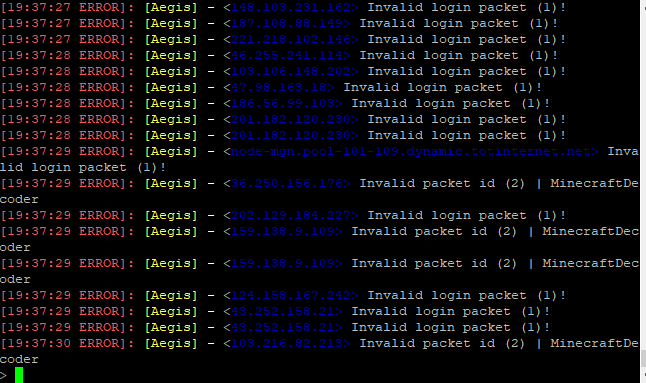Click the 'coder' text on the last log line
The height and width of the screenshot is (383, 646).
(19, 360)
